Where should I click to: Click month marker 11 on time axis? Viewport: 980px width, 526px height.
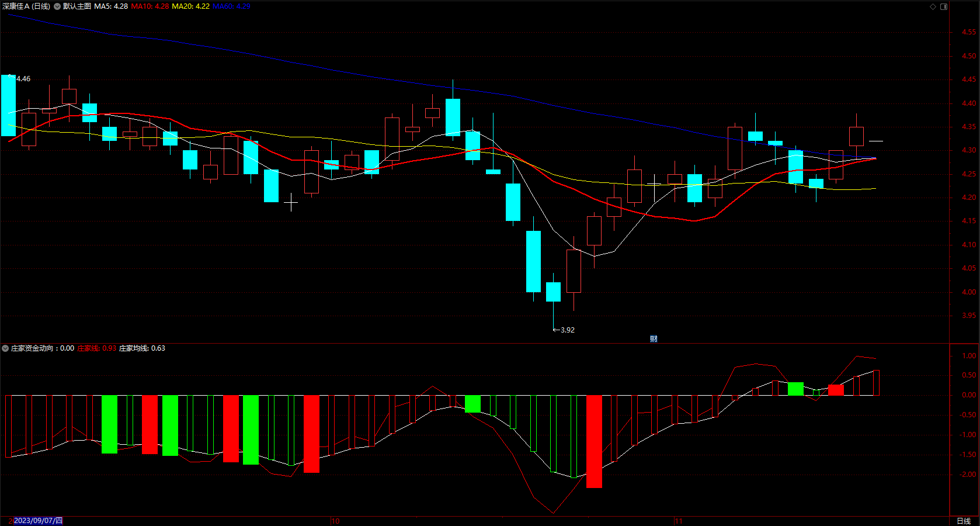tap(678, 521)
